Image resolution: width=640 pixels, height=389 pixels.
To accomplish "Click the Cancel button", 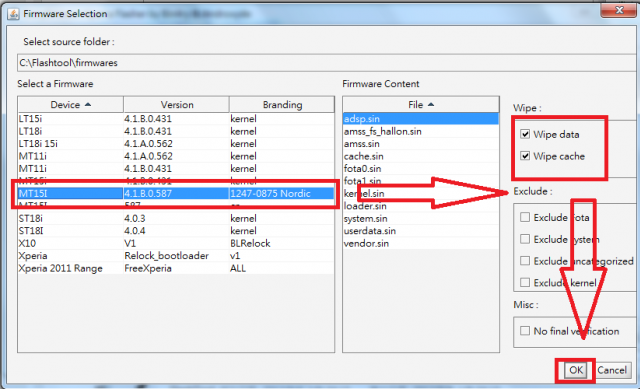I will 612,370.
